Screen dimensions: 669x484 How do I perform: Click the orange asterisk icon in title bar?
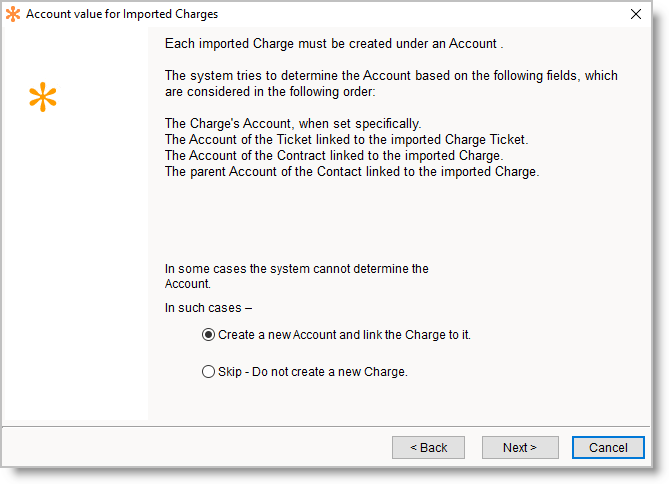pyautogui.click(x=13, y=14)
